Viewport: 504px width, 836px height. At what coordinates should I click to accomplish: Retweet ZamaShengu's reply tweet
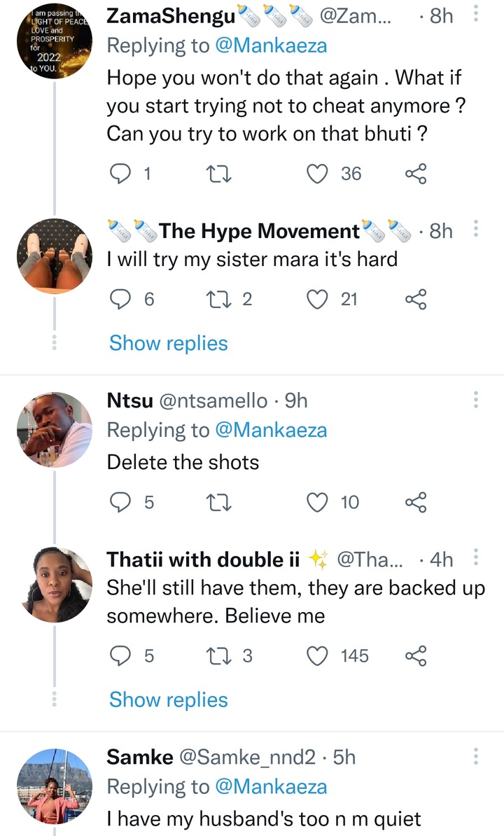click(x=221, y=174)
